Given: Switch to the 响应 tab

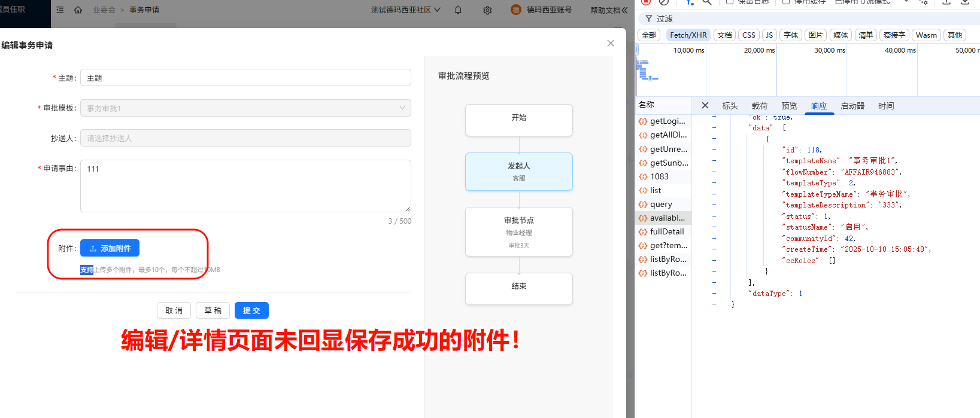Looking at the screenshot, I should pyautogui.click(x=819, y=106).
